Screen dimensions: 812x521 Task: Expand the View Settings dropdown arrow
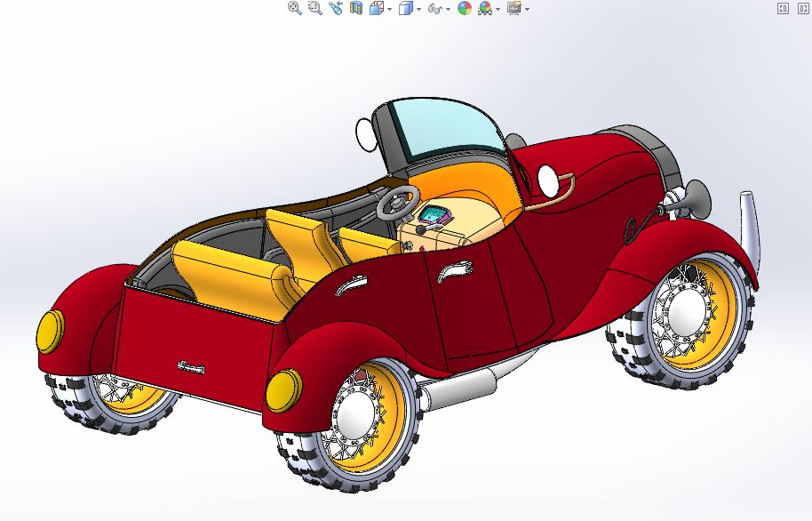click(x=527, y=9)
